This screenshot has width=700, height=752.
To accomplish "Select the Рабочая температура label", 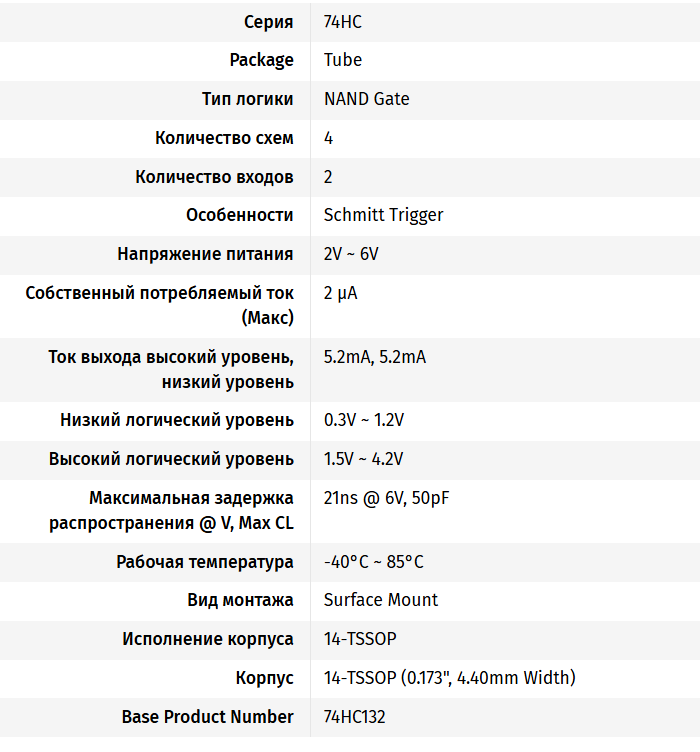I will [x=205, y=562].
